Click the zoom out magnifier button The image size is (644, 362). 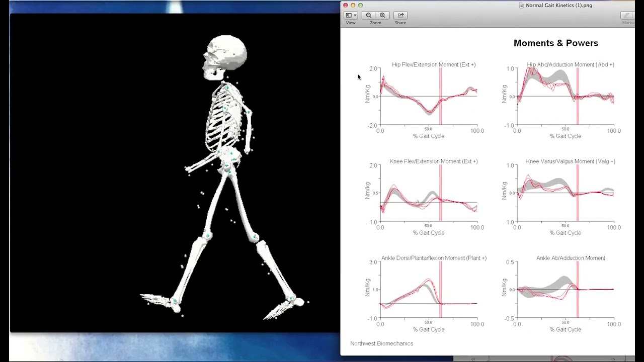click(x=369, y=15)
